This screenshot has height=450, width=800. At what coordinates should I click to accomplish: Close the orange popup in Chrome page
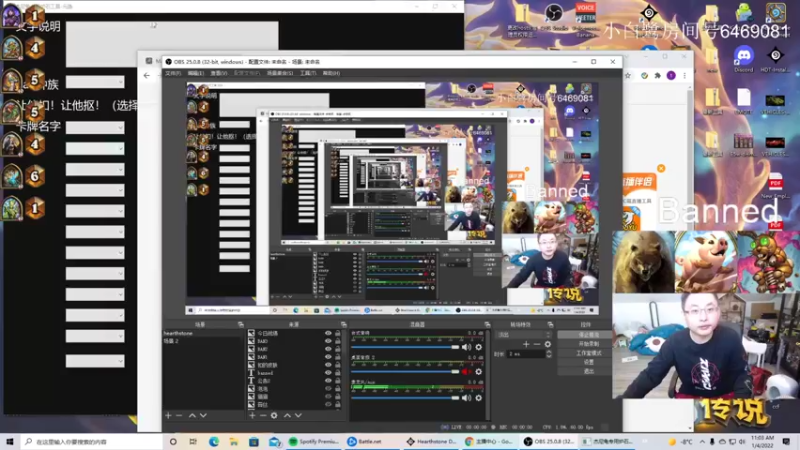(x=661, y=168)
